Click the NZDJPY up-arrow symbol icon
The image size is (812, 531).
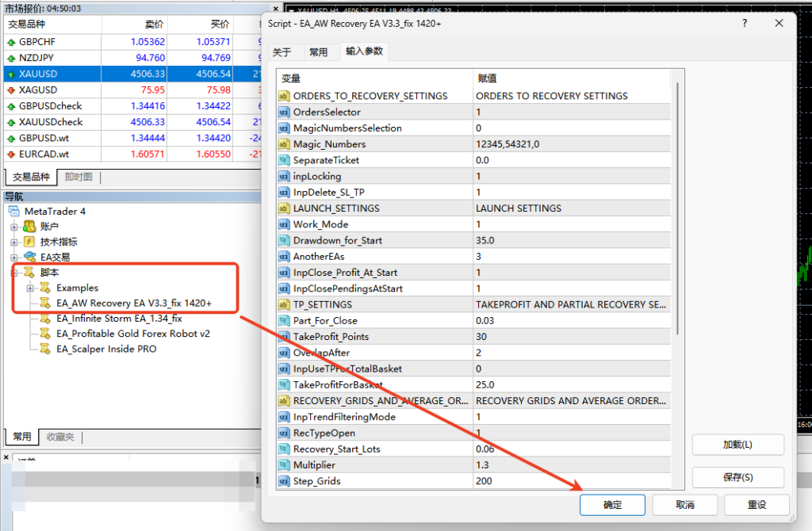pyautogui.click(x=11, y=58)
